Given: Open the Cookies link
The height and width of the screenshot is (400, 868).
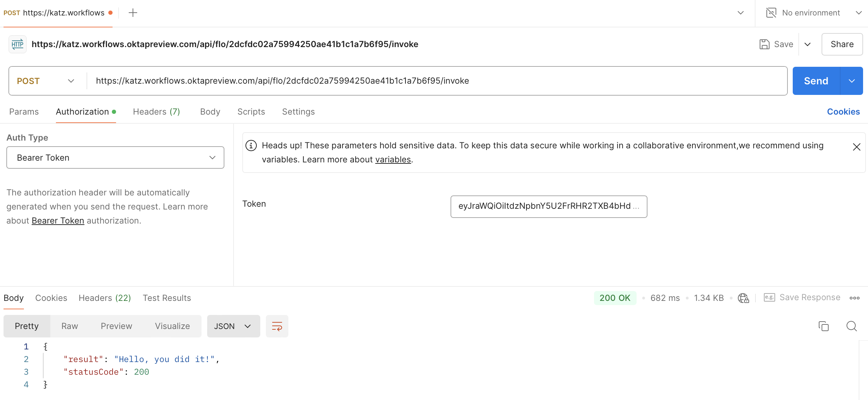Looking at the screenshot, I should click(843, 112).
